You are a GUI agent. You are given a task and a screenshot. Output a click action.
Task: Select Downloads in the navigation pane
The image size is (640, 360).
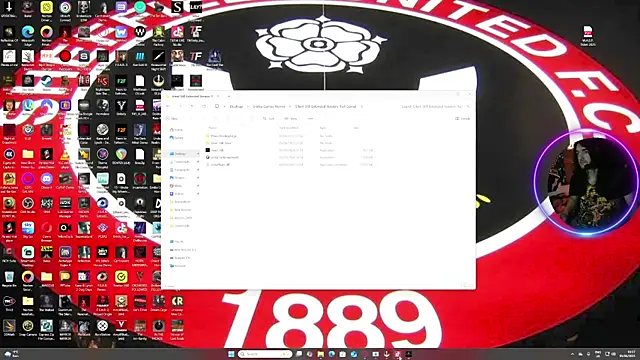pyautogui.click(x=182, y=162)
